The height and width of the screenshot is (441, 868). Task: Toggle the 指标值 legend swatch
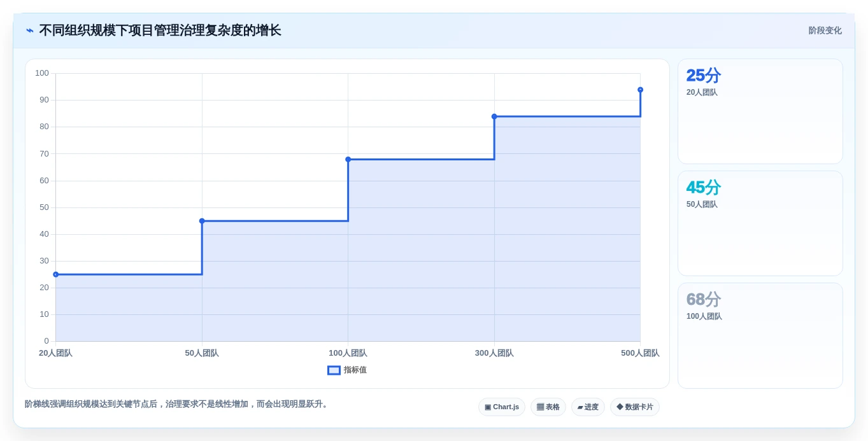click(334, 370)
